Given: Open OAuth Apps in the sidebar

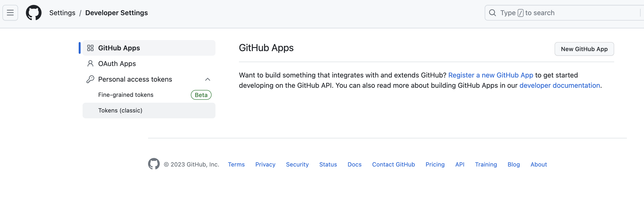Looking at the screenshot, I should click(x=149, y=64).
